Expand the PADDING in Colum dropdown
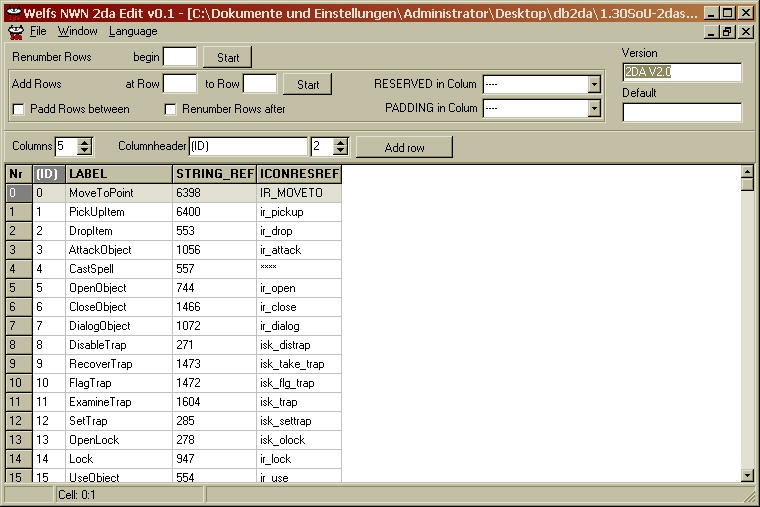Image resolution: width=760 pixels, height=507 pixels. [x=594, y=108]
